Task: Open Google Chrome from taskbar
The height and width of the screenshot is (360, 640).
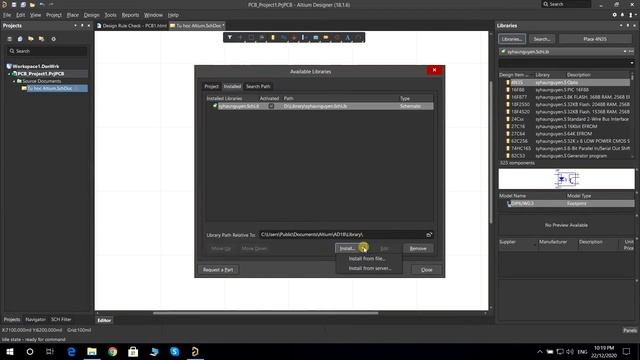Action: click(x=113, y=351)
